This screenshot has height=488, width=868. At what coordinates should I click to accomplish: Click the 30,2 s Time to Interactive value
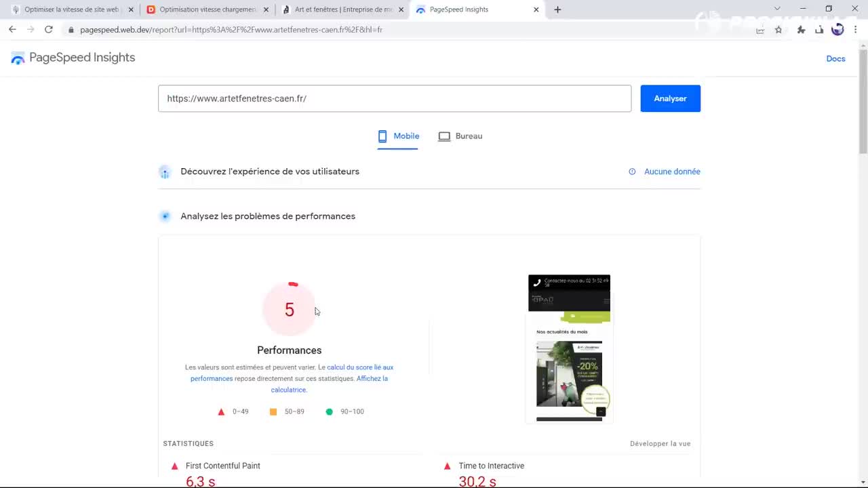coord(477,481)
